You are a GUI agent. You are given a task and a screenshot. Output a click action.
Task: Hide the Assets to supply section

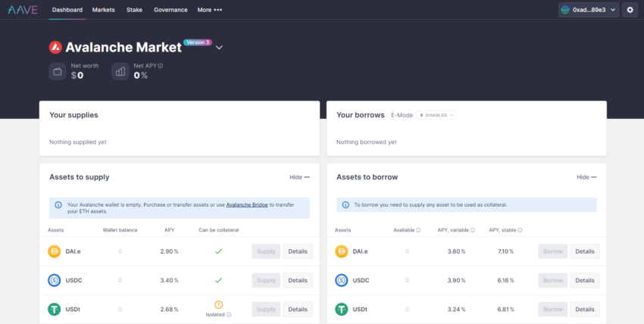click(x=299, y=177)
